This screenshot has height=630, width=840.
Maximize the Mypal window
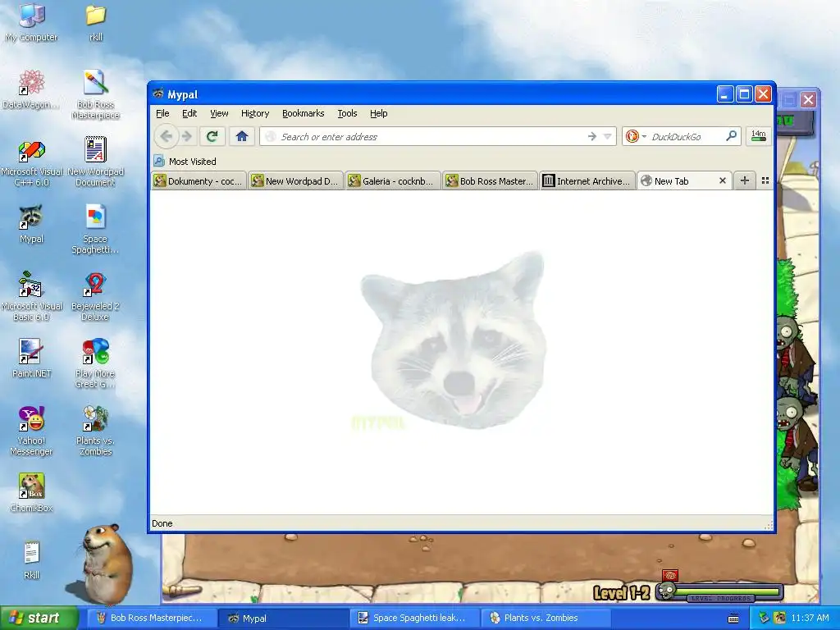[x=744, y=94]
